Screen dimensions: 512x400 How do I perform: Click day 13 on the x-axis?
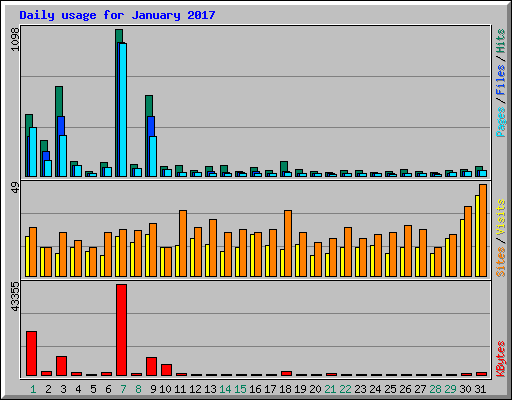pos(210,389)
